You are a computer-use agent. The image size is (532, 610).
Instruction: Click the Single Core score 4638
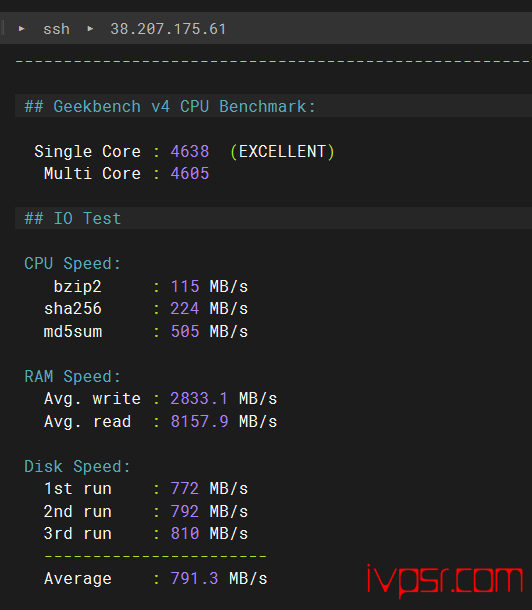[190, 151]
